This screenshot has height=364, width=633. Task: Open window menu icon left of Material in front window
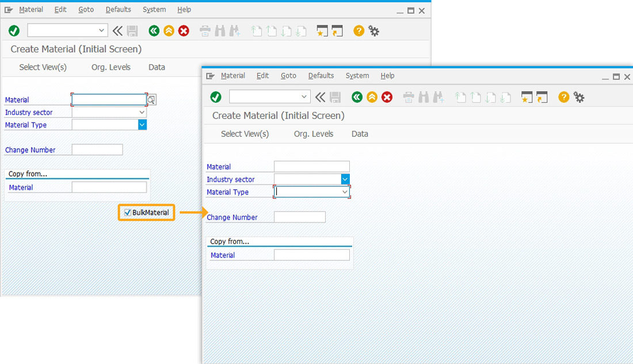tap(210, 76)
